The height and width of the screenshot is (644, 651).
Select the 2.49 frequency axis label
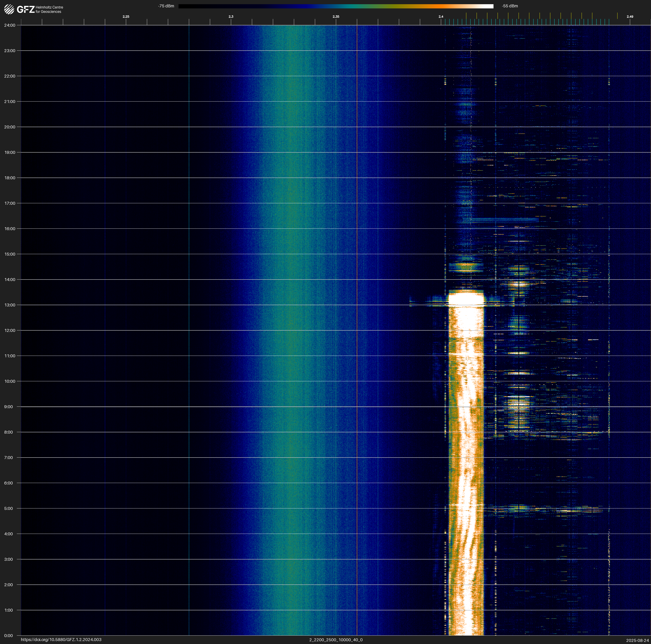[x=630, y=17]
